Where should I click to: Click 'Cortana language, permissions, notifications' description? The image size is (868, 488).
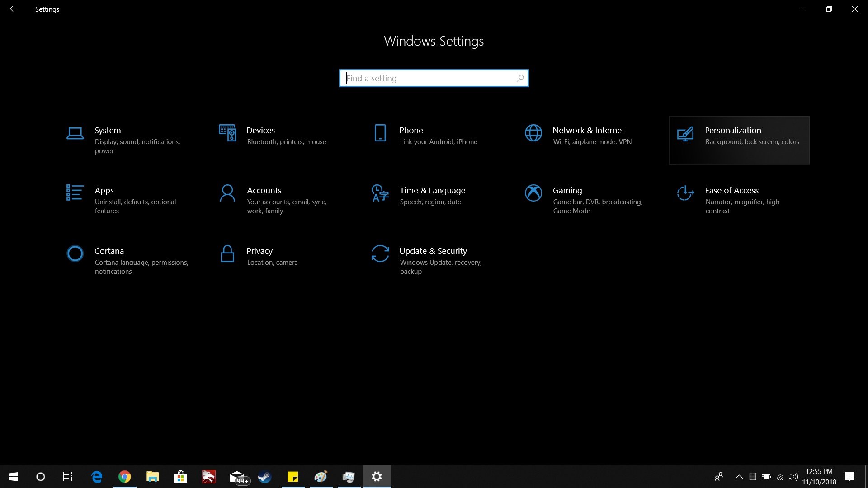point(142,267)
